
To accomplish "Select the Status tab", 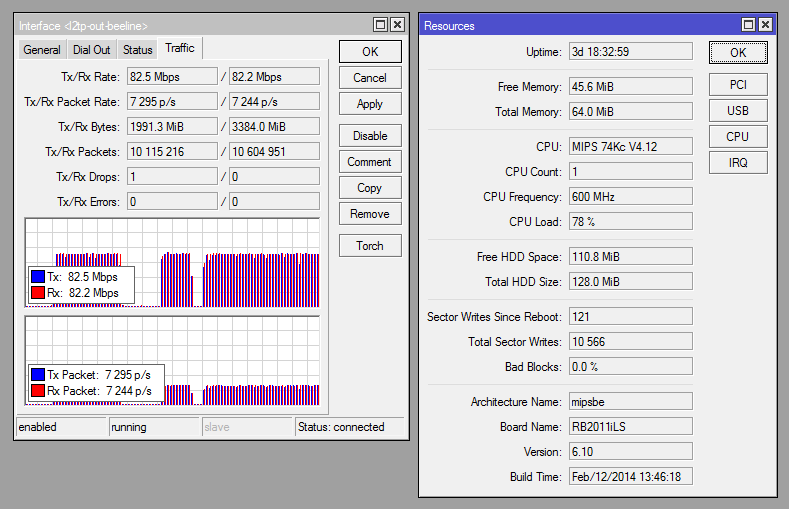I will pos(138,50).
